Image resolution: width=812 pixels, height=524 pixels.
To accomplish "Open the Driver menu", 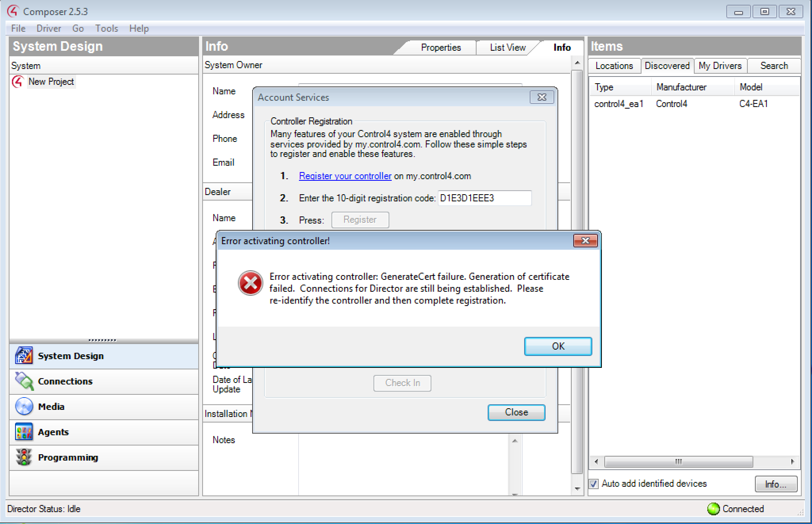I will coord(49,29).
